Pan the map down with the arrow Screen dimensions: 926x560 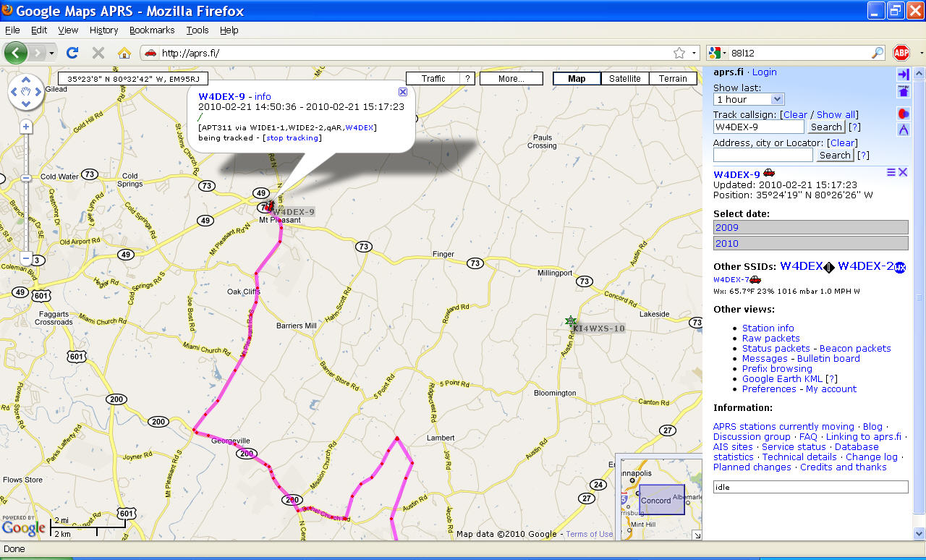pyautogui.click(x=25, y=103)
